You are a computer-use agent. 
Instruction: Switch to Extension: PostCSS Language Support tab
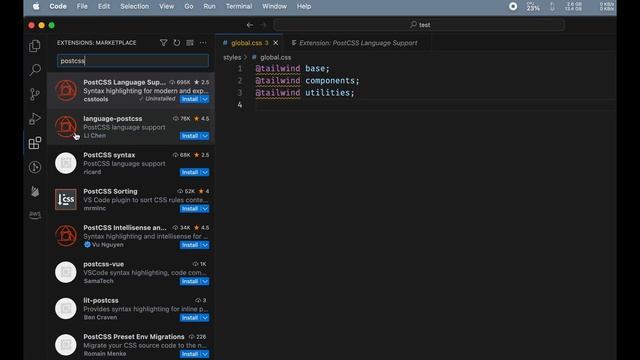click(358, 43)
